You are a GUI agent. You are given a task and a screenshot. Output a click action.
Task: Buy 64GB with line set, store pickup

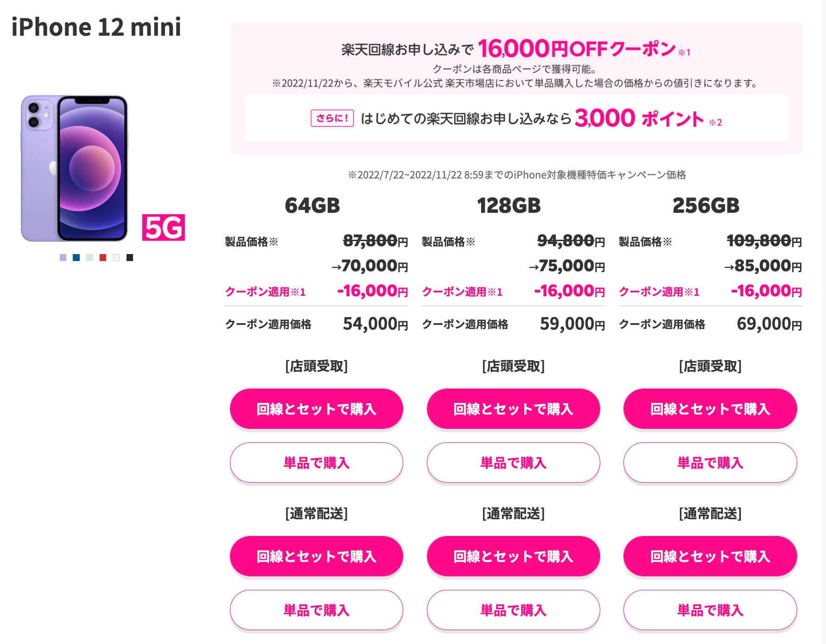click(x=317, y=409)
